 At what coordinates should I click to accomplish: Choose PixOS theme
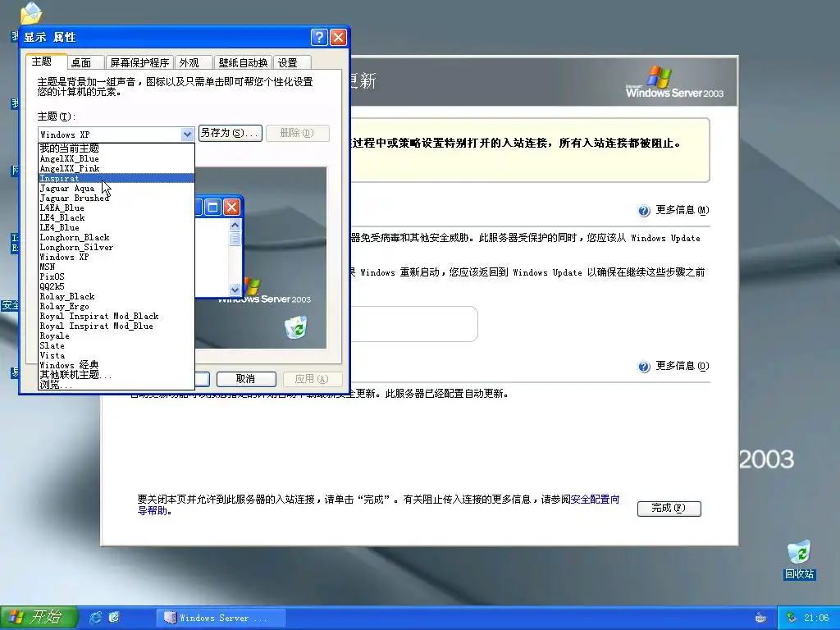click(116, 276)
